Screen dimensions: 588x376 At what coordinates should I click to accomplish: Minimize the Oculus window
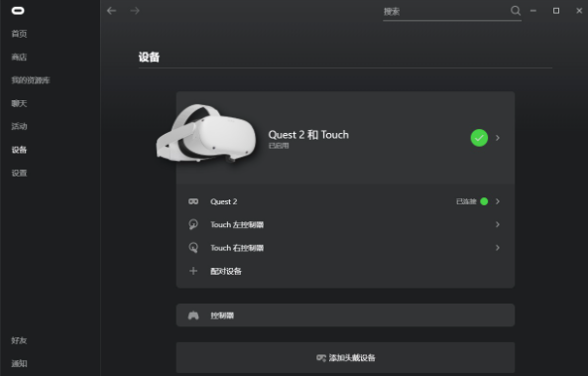click(x=532, y=11)
